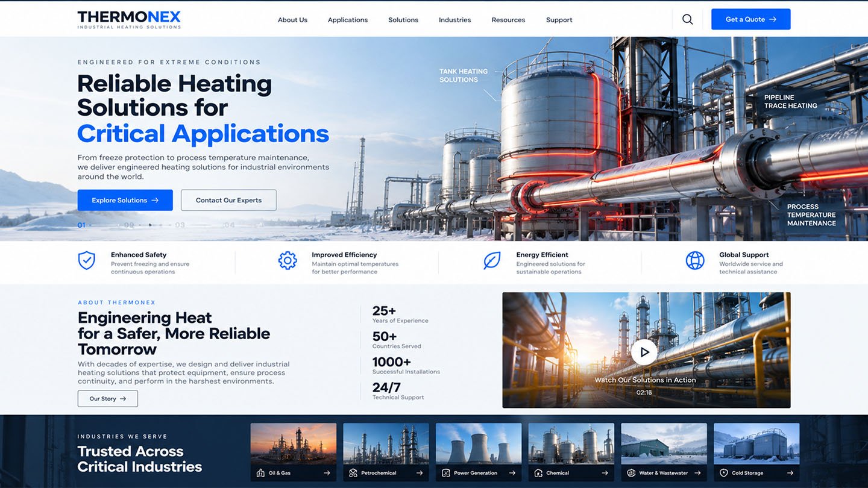Viewport: 868px width, 488px height.
Task: Click the arrow on the Oil & Gas card
Action: pos(327,473)
